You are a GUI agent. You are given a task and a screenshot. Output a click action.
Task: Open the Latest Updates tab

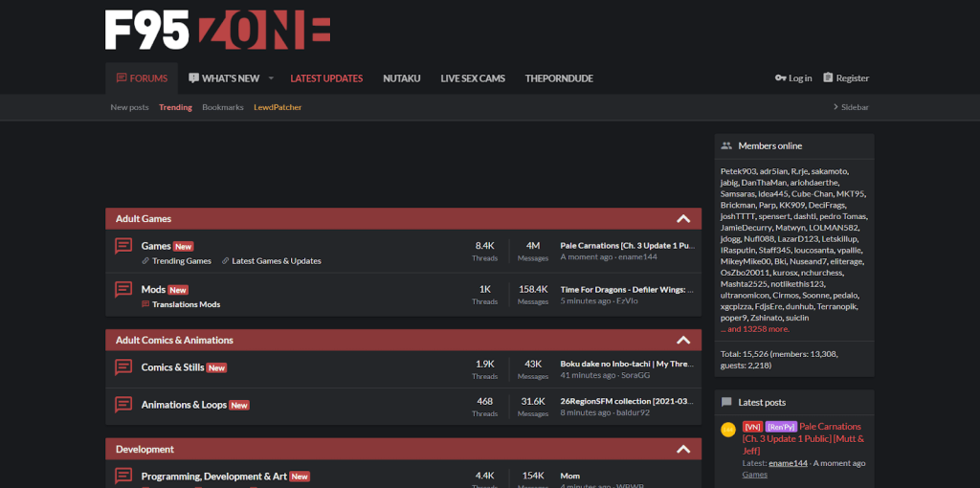(x=326, y=78)
